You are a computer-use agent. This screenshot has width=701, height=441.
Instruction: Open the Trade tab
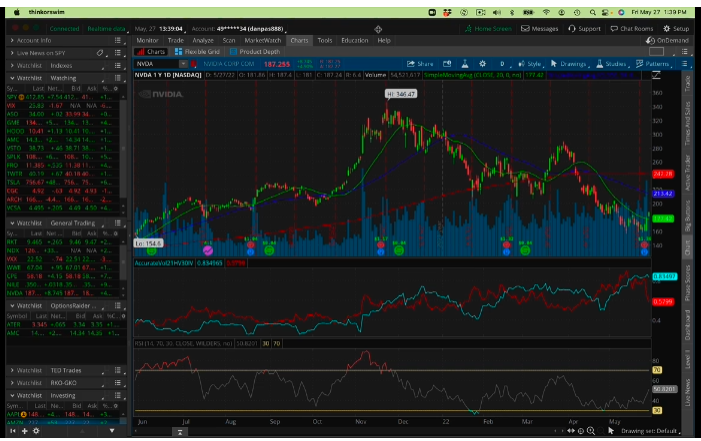(176, 40)
